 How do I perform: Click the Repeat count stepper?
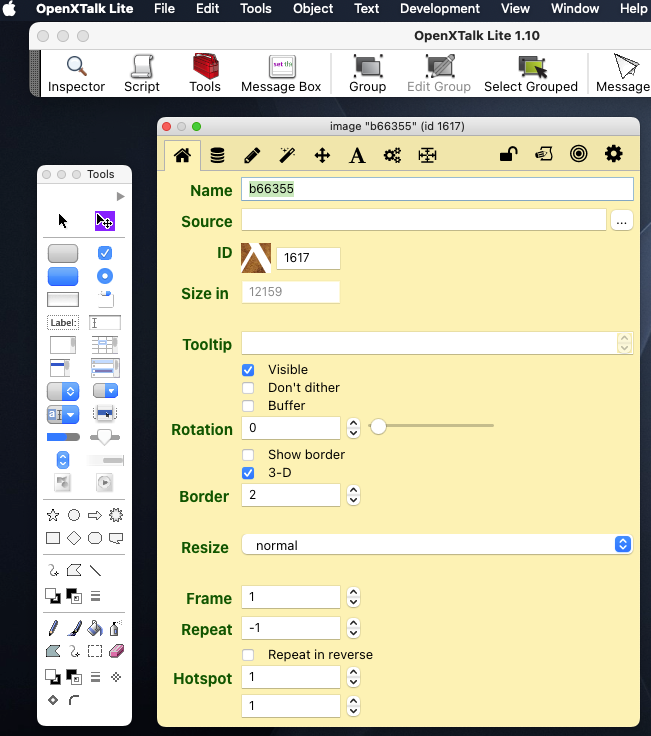pos(353,628)
